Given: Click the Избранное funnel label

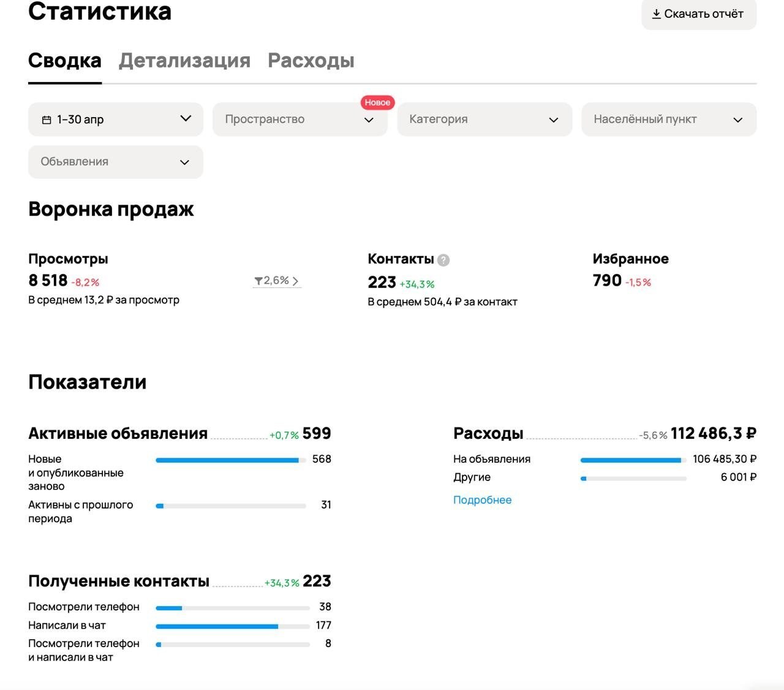Looking at the screenshot, I should click(630, 259).
